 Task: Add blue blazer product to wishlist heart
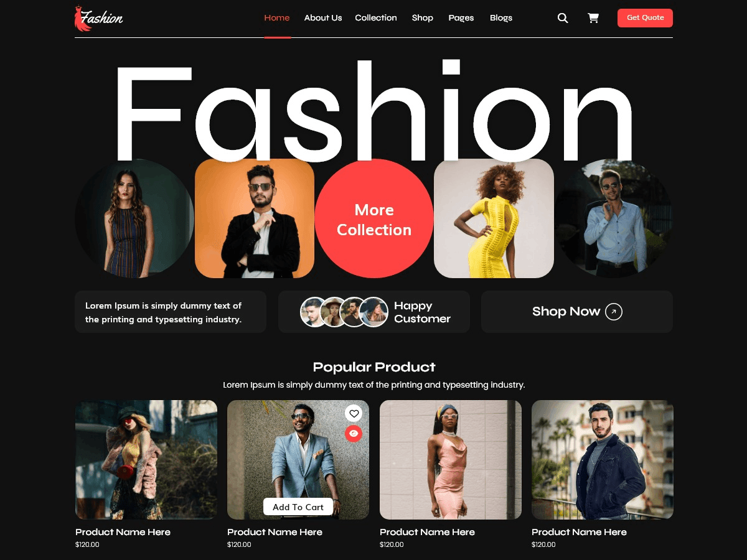354,413
